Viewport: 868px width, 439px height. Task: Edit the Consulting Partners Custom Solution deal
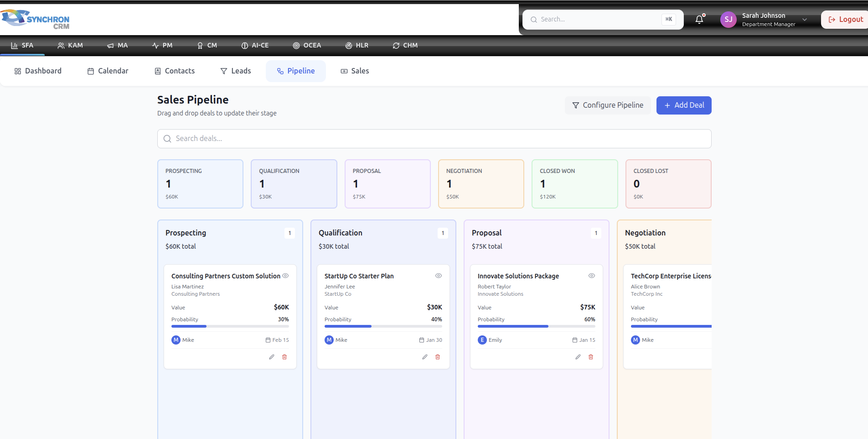tap(272, 357)
